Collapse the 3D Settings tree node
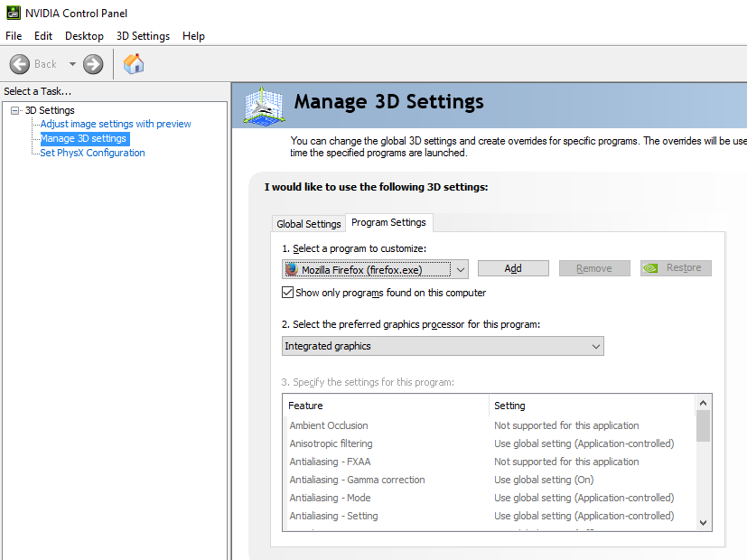The width and height of the screenshot is (747, 560). point(14,110)
